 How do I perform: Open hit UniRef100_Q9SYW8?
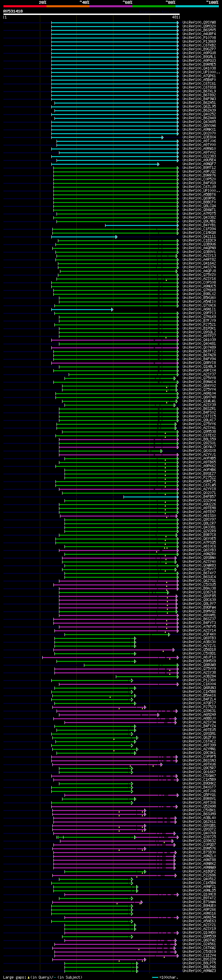click(199, 23)
